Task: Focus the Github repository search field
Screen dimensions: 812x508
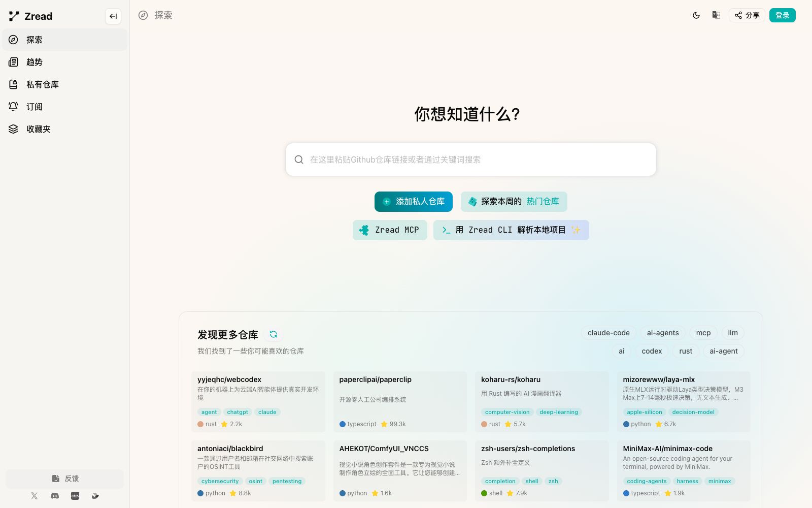Action: 471,160
